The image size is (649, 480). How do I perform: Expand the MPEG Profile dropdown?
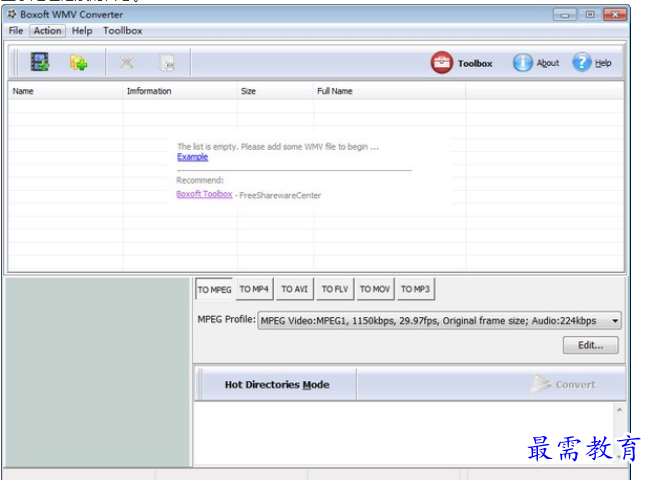[615, 321]
